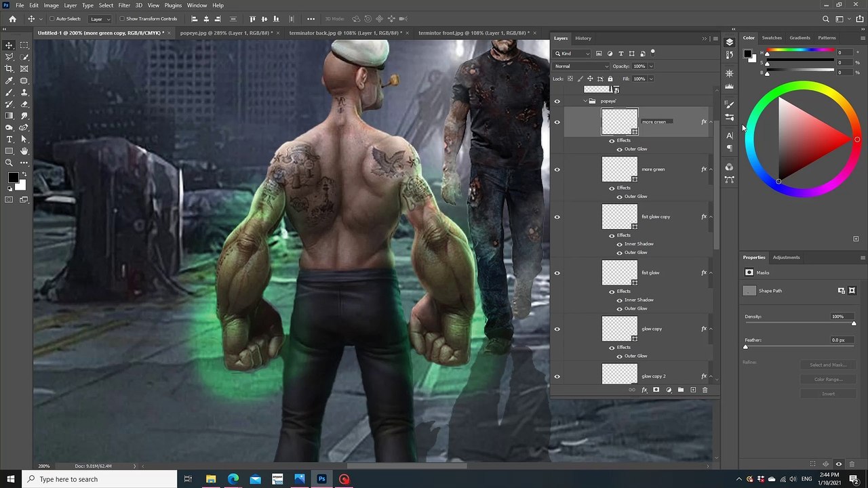Open File Explorer from the taskbar
The width and height of the screenshot is (868, 488).
tap(211, 479)
